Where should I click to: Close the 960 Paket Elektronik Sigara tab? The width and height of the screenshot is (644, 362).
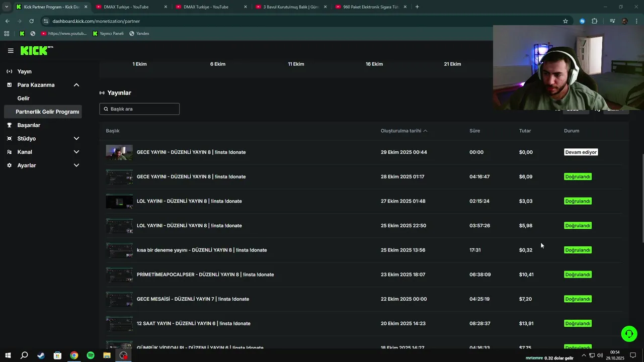(x=405, y=7)
